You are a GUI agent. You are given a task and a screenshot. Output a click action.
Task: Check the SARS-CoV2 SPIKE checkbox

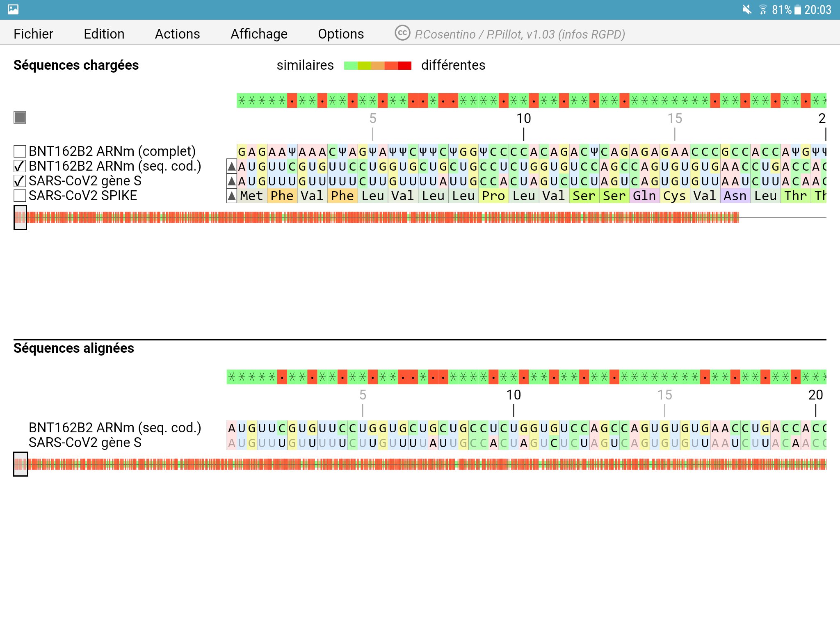(20, 196)
